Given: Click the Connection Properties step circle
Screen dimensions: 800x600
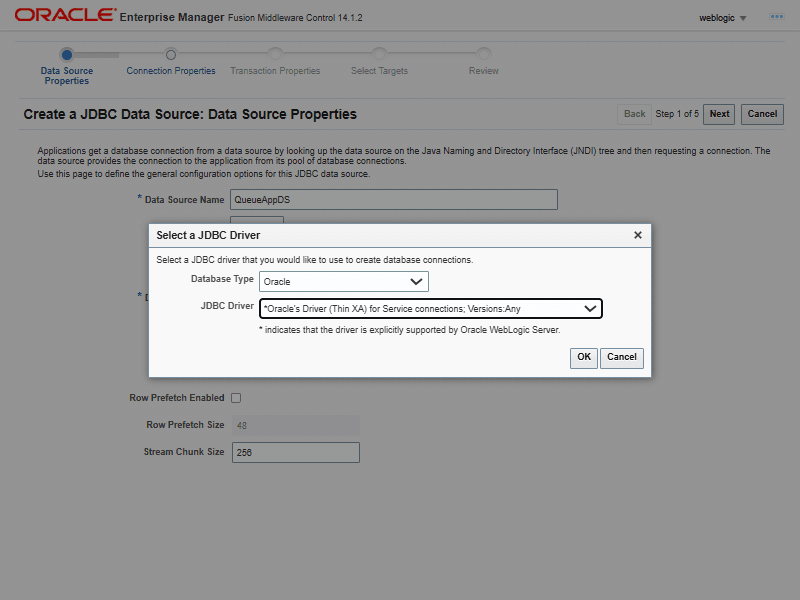Looking at the screenshot, I should 171,55.
